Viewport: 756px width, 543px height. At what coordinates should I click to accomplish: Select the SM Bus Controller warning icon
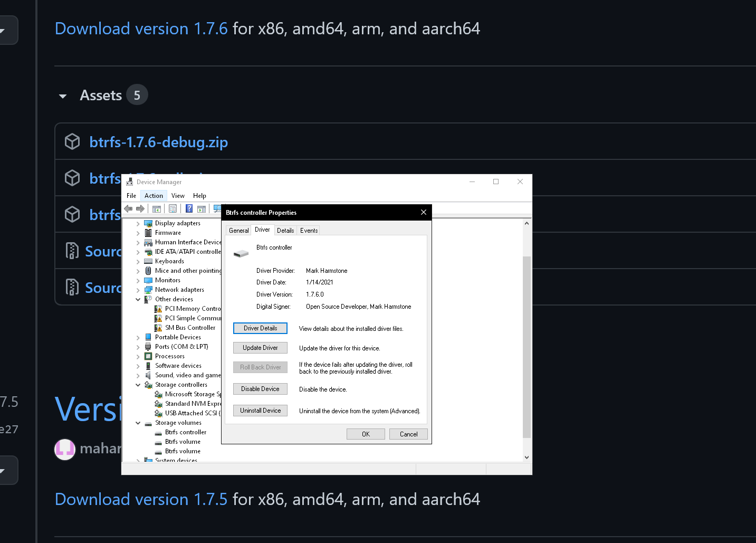pyautogui.click(x=159, y=327)
